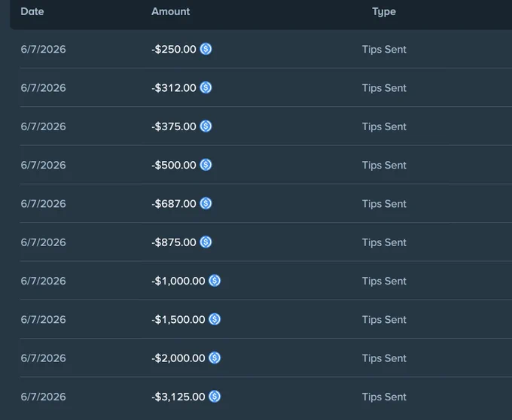The image size is (512, 420).
Task: Select the -$2,000.00 amount text
Action: click(x=178, y=358)
